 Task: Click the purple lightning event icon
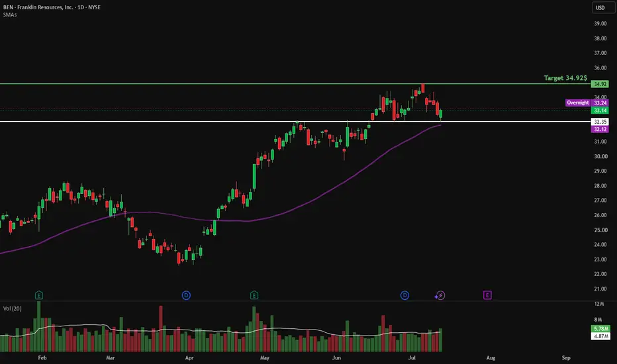pyautogui.click(x=440, y=296)
